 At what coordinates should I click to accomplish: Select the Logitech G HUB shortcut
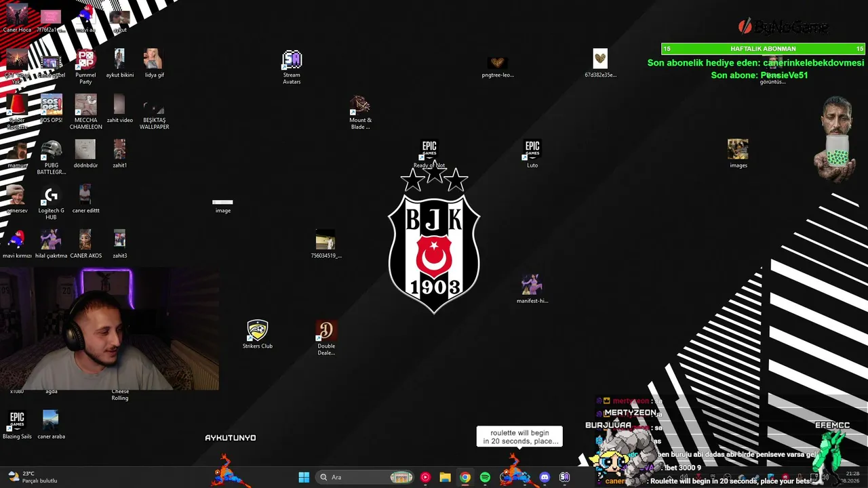pyautogui.click(x=51, y=203)
